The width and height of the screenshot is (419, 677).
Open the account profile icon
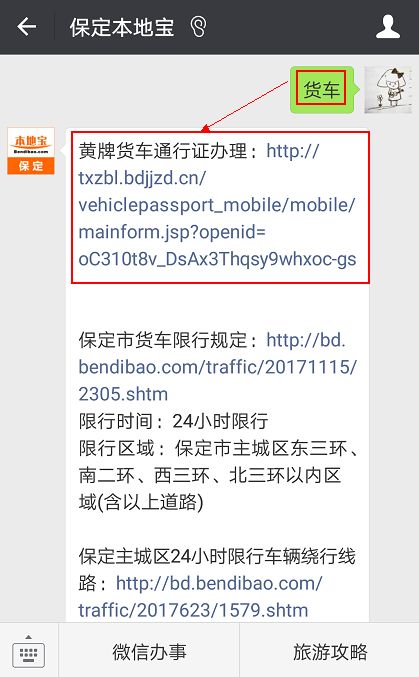387,27
